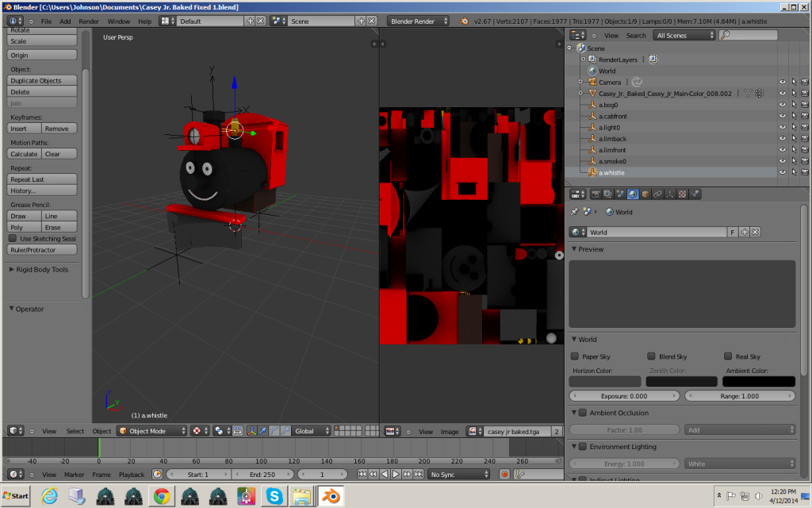The image size is (812, 508).
Task: Add new screen layout with plus icon
Action: click(x=250, y=21)
